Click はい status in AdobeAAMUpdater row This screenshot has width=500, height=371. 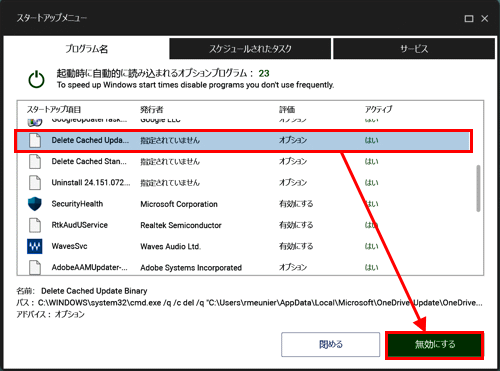coord(371,267)
